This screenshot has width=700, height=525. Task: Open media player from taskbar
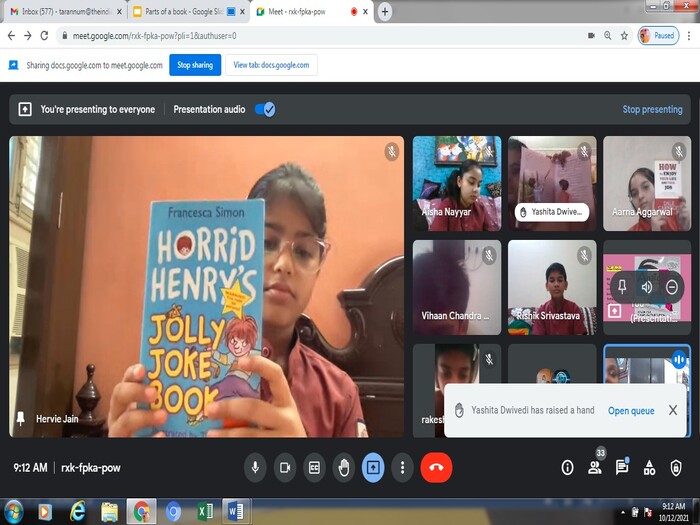pos(45,512)
